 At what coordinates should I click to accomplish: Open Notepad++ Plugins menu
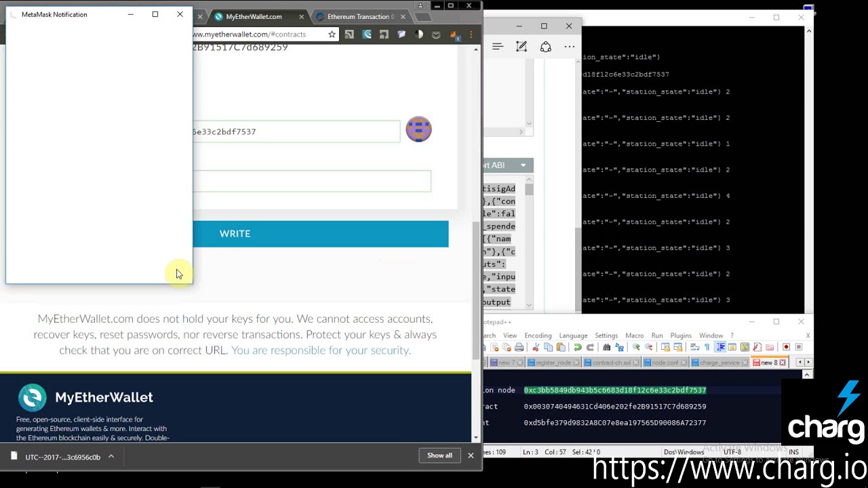tap(681, 335)
